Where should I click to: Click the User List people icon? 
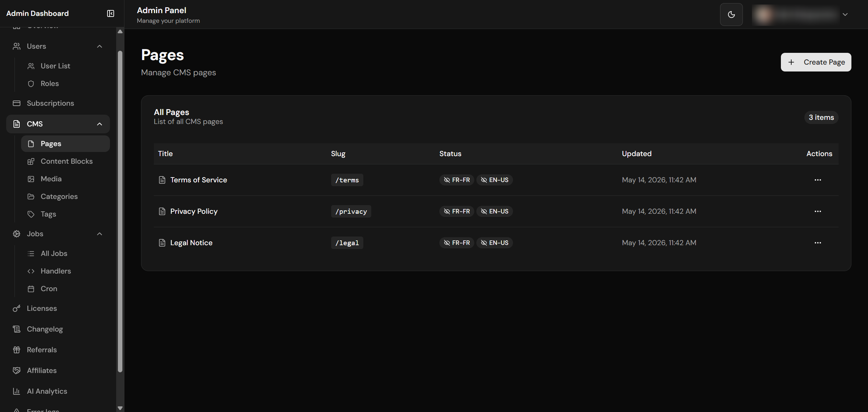tap(31, 66)
